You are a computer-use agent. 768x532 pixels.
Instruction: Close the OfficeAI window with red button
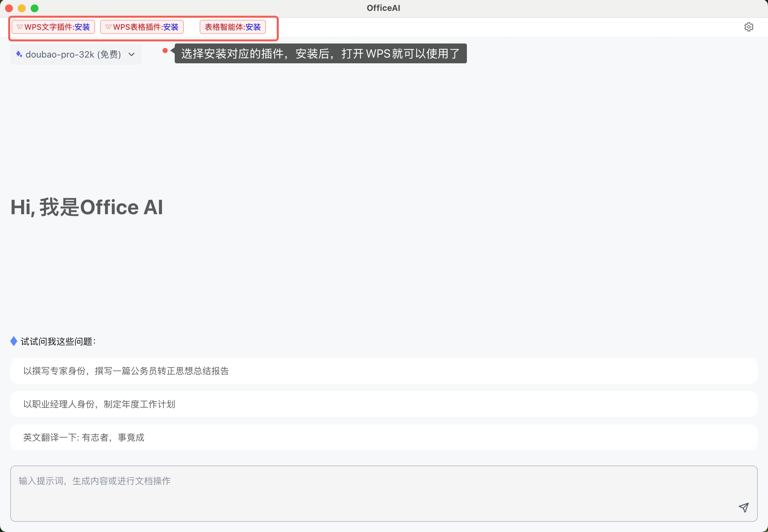[9, 8]
